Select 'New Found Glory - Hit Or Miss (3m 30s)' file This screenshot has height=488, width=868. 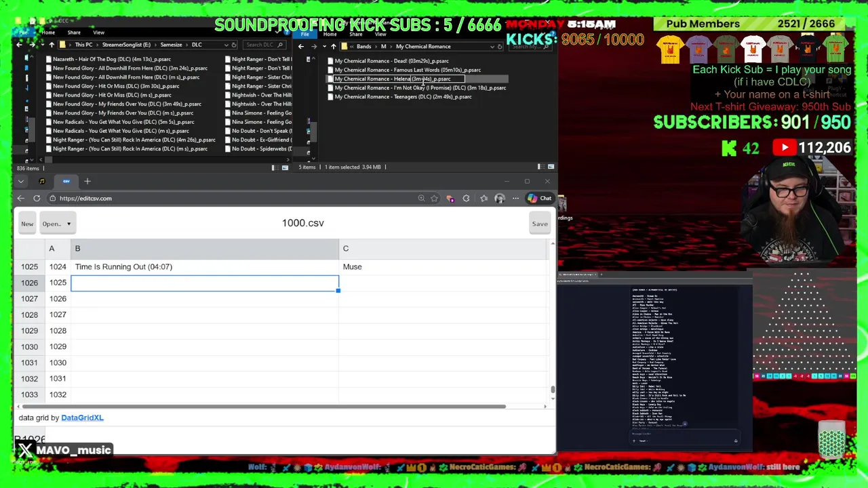pyautogui.click(x=112, y=86)
